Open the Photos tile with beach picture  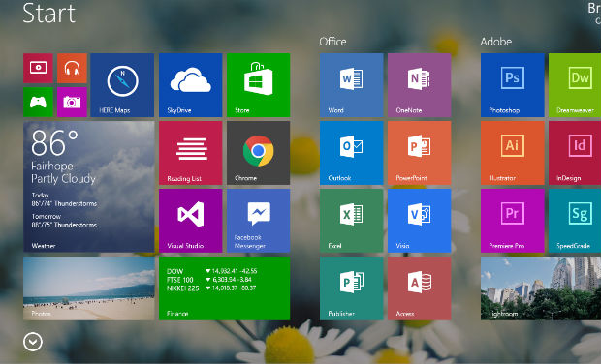(89, 288)
